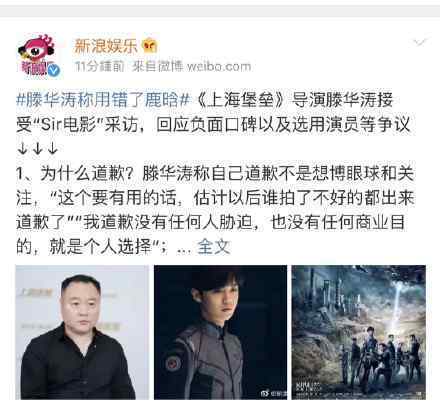The height and width of the screenshot is (406, 440).
Task: Click the 来自微博 source label
Action: coord(158,66)
